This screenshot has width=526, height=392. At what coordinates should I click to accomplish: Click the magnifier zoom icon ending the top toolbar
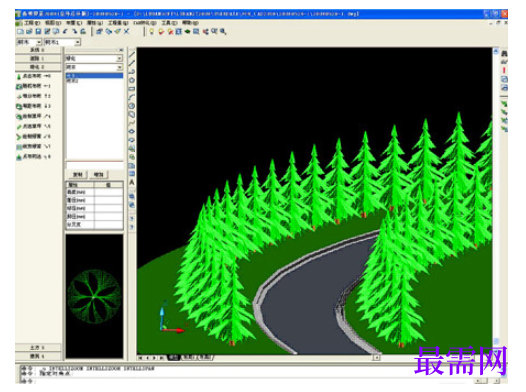tap(223, 32)
